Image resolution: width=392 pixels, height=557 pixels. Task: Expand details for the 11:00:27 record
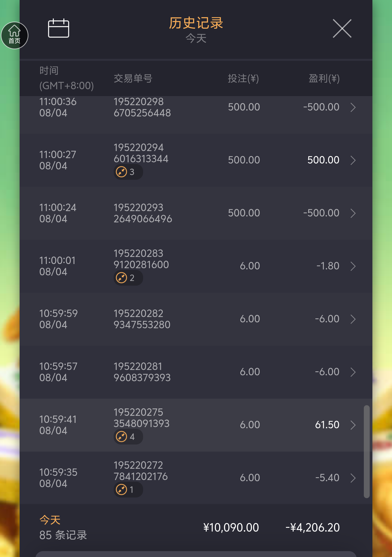(353, 160)
